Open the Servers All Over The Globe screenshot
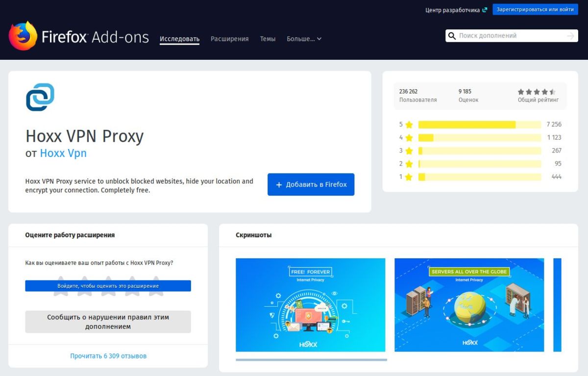This screenshot has width=588, height=376. [469, 305]
